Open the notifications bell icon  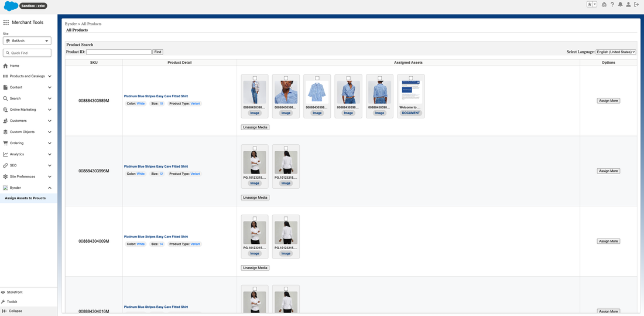[620, 5]
